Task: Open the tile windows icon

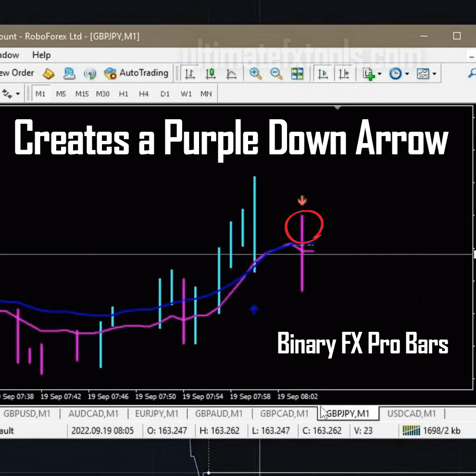Action: 297,73
